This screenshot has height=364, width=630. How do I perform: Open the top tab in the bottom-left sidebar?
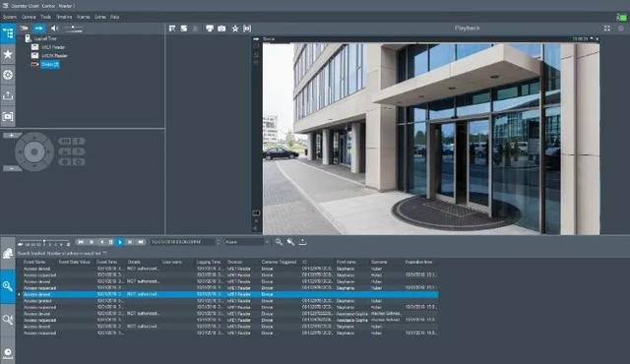[8, 253]
